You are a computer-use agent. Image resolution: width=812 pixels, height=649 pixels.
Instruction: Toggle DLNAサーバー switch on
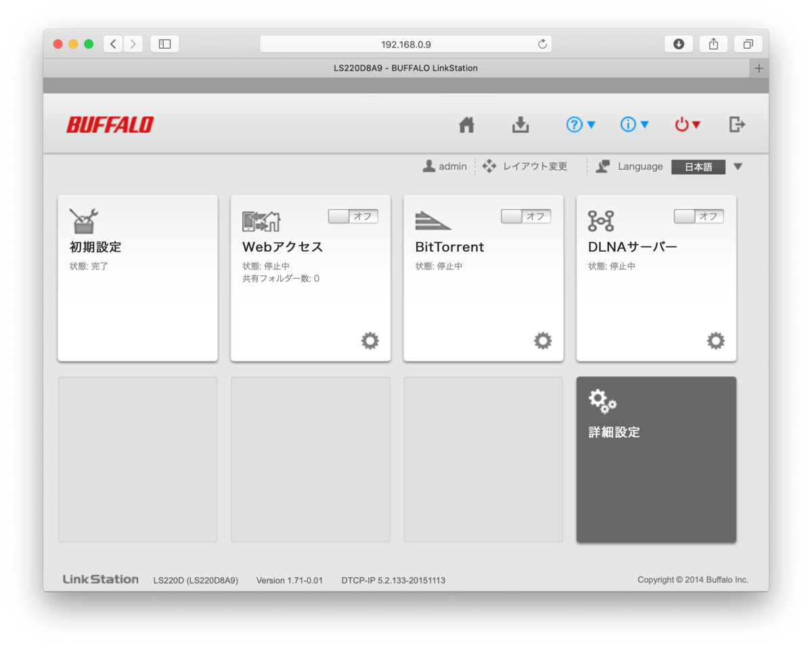pyautogui.click(x=699, y=217)
